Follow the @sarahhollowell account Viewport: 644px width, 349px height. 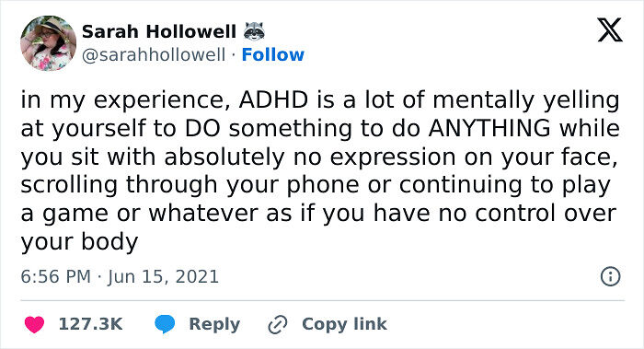[272, 54]
